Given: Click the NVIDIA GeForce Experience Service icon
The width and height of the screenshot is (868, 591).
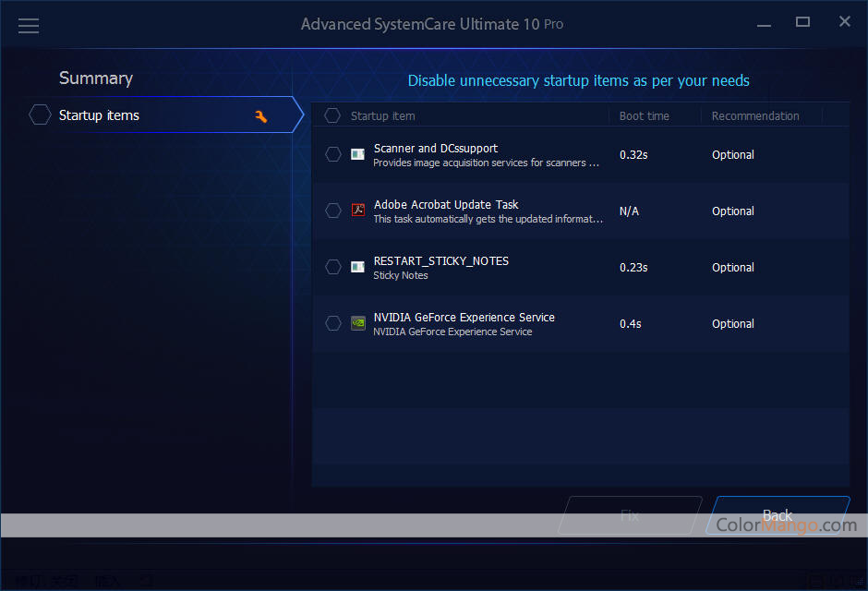Looking at the screenshot, I should click(357, 323).
